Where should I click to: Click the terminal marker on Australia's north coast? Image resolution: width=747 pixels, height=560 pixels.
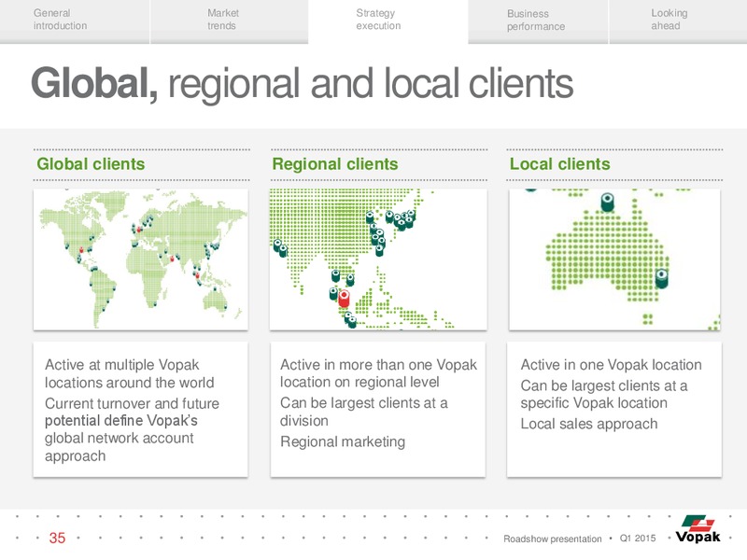point(607,202)
